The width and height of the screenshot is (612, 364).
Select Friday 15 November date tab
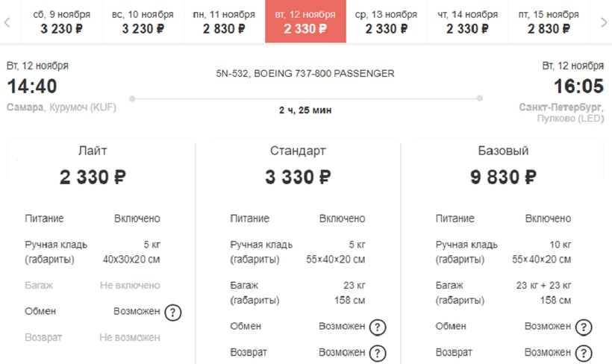(549, 22)
